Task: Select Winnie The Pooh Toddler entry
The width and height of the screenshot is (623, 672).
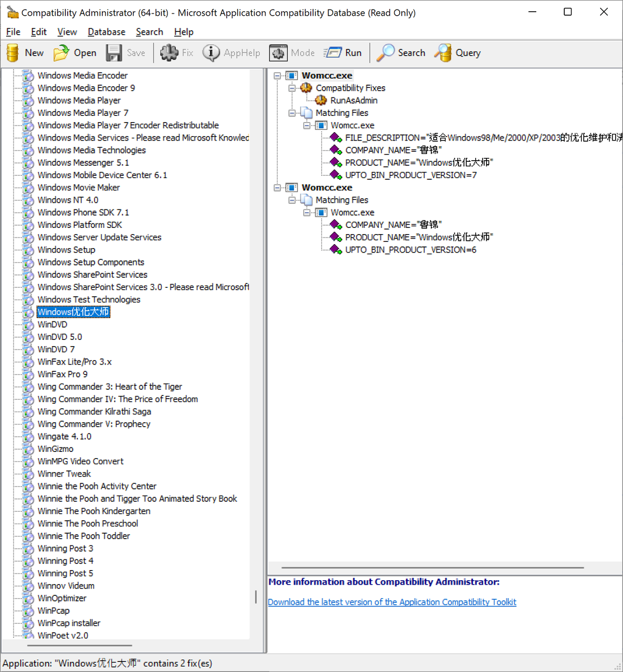Action: tap(83, 536)
